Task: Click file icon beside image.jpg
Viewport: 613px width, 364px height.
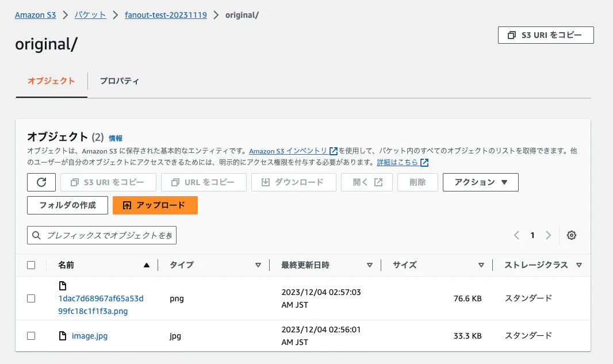Action: pos(63,336)
